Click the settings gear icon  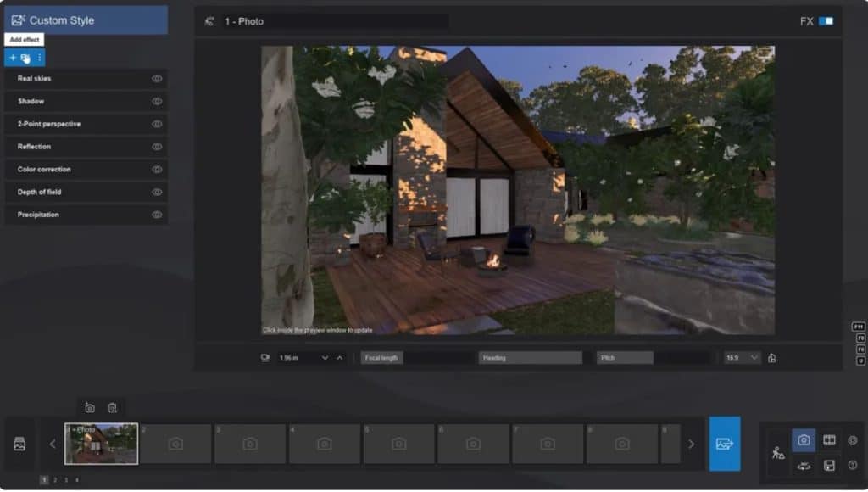(x=852, y=439)
